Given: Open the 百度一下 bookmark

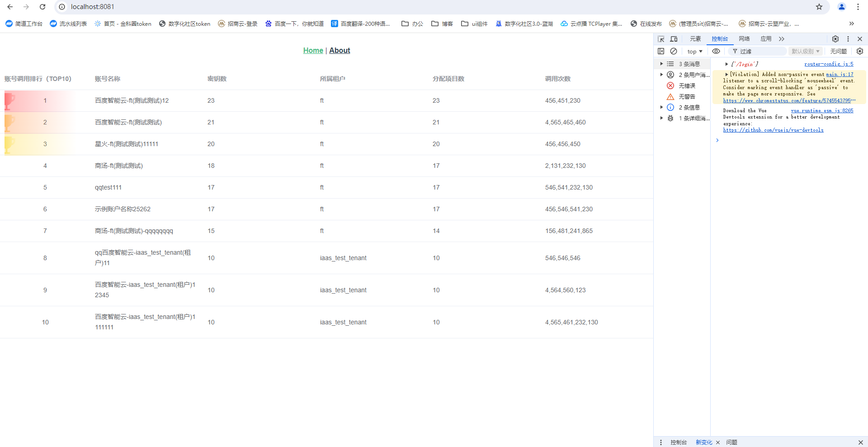Looking at the screenshot, I should point(294,24).
